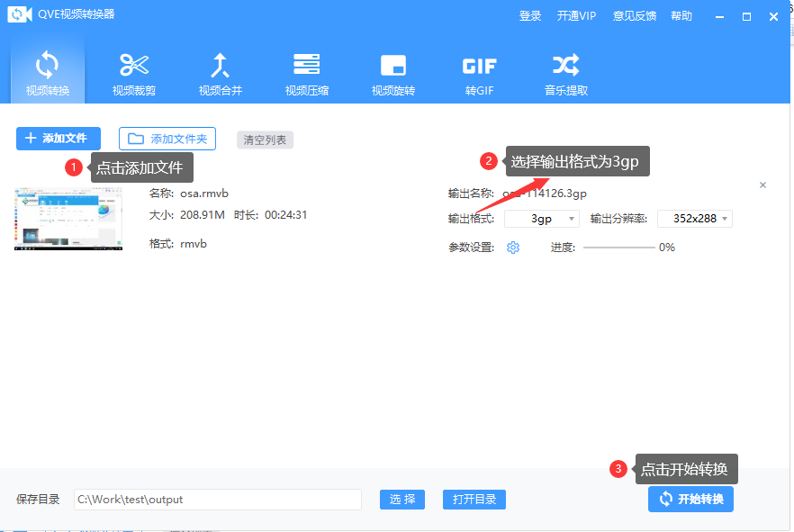
Task: Click 登录 to log in
Action: (530, 16)
